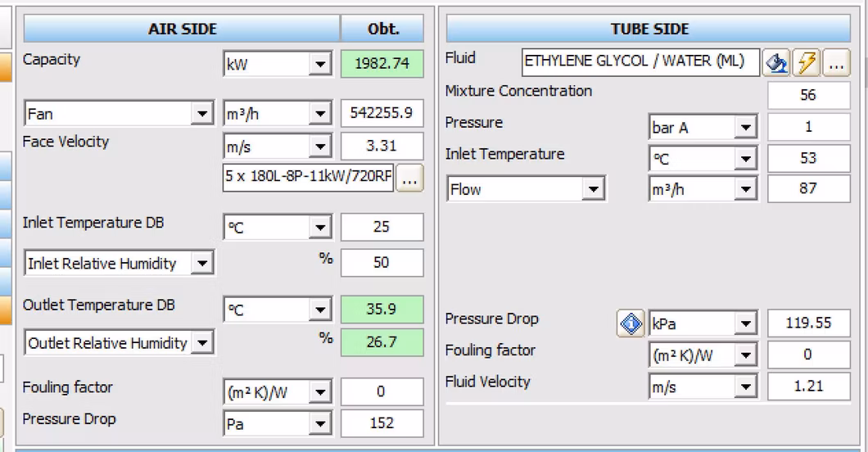The image size is (868, 452).
Task: Click the fan model text field
Action: coord(308,177)
